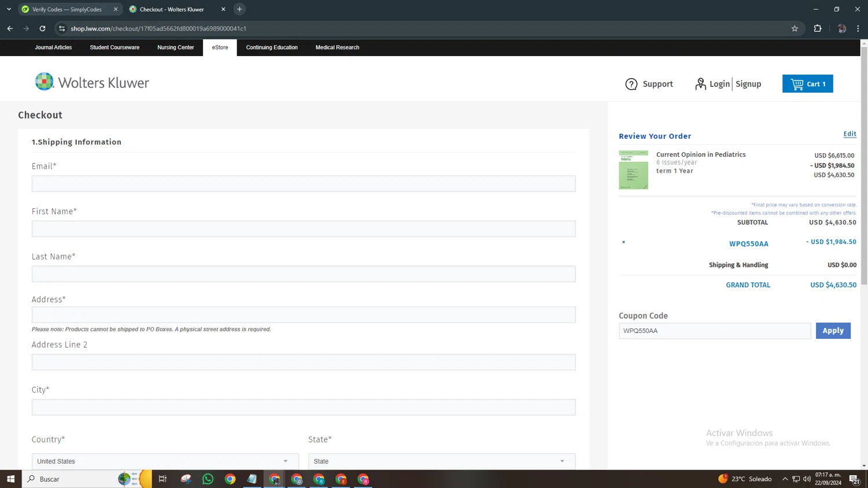The image size is (868, 488).
Task: Click the Wolters Kluwer logo
Action: tap(92, 83)
